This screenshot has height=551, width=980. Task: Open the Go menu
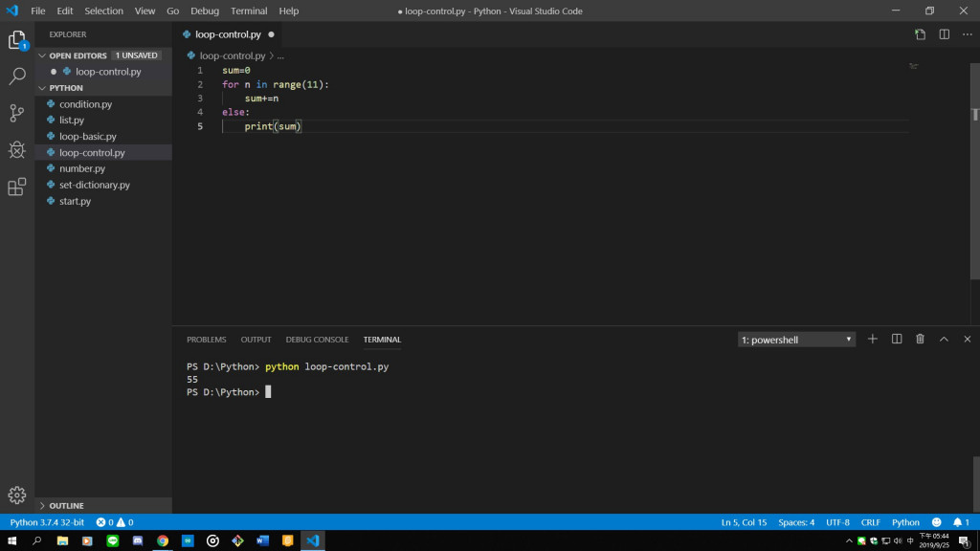pos(172,11)
